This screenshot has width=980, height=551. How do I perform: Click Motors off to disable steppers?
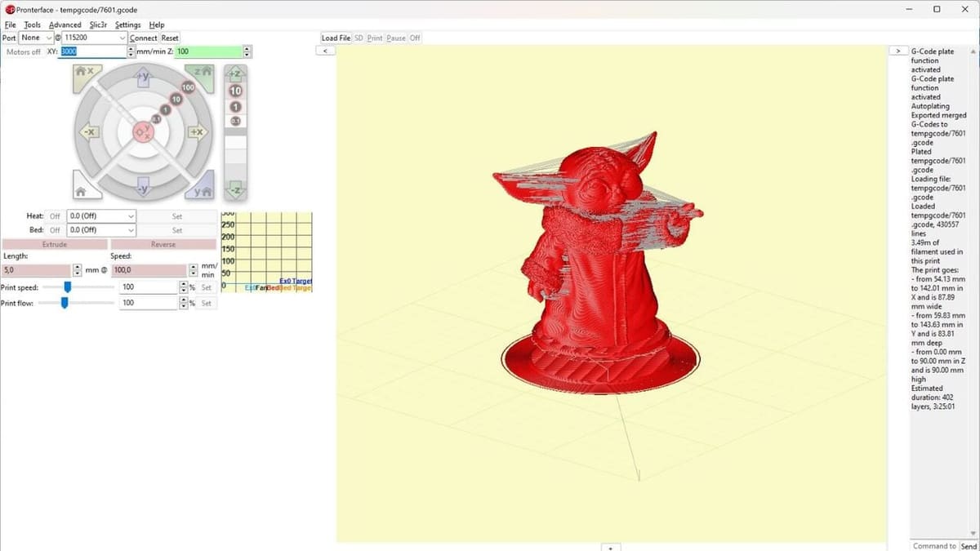(x=23, y=51)
